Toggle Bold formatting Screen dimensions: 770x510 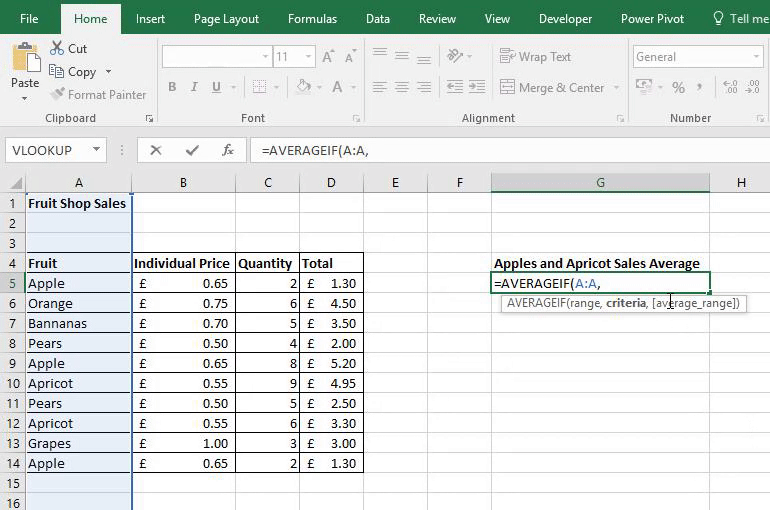coord(172,88)
